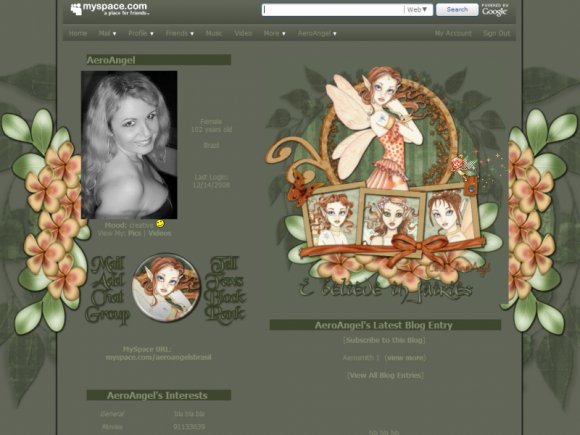The height and width of the screenshot is (435, 580).
Task: Open View All Blog Entries link
Action: [385, 375]
